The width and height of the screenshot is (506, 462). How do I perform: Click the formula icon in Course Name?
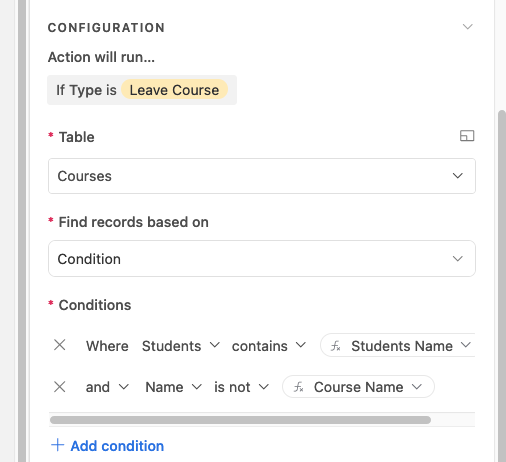point(298,387)
